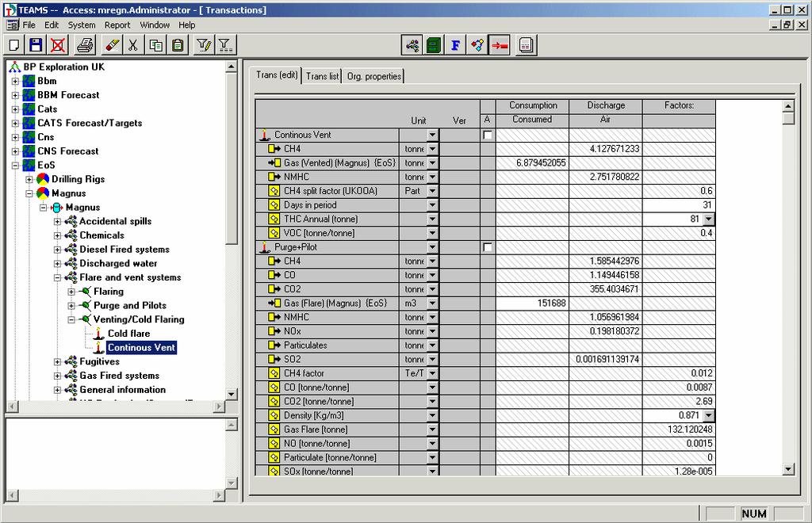Expand the Accidental spills node
Viewport: 812px width, 523px height.
(x=57, y=221)
